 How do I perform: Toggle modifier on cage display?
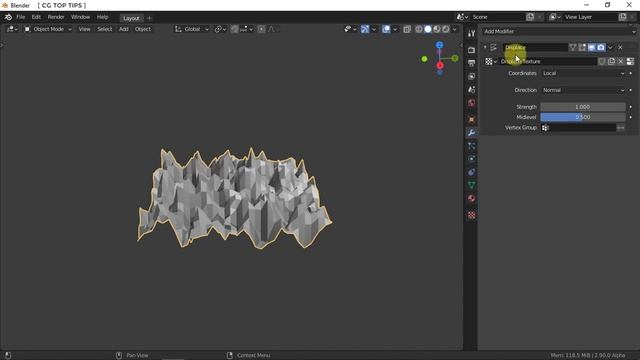coord(573,48)
